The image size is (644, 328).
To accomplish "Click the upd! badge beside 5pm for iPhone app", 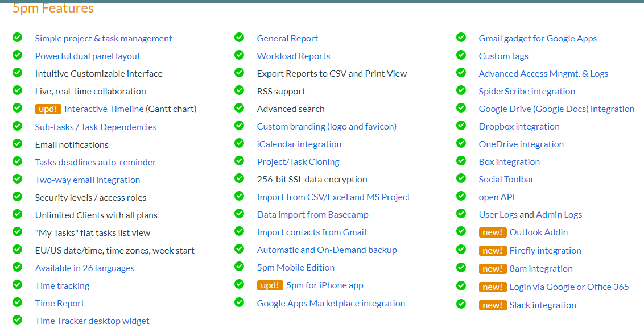I will tap(270, 285).
